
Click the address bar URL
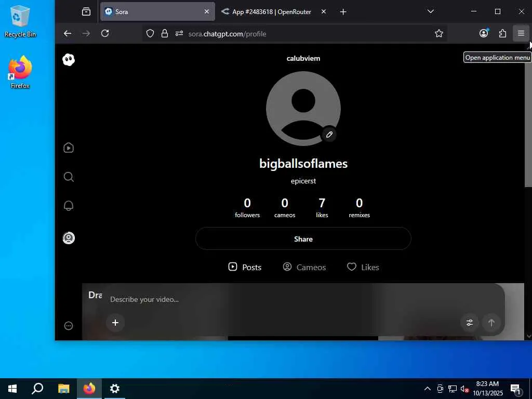coord(228,34)
